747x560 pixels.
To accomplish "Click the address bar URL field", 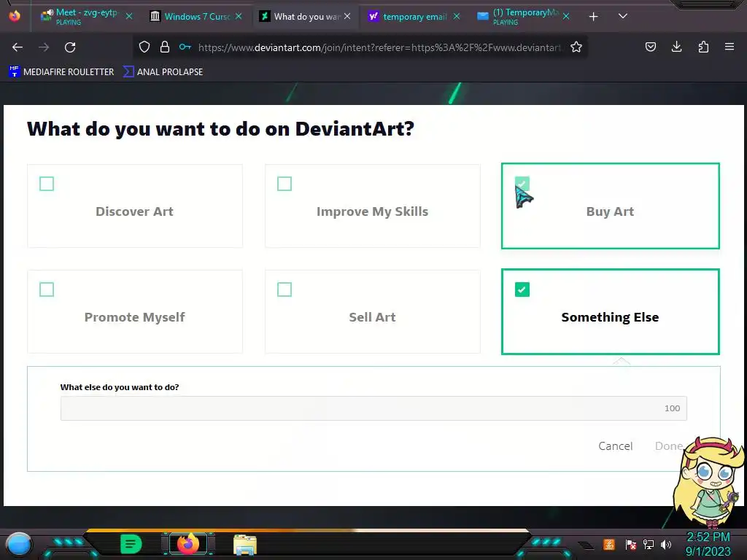I will point(379,47).
